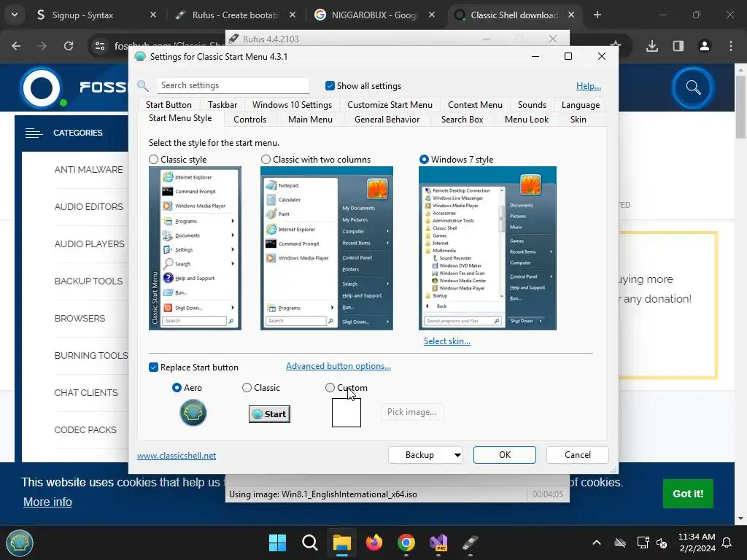The height and width of the screenshot is (560, 747).
Task: Click Cancel in settings dialog
Action: pyautogui.click(x=578, y=455)
